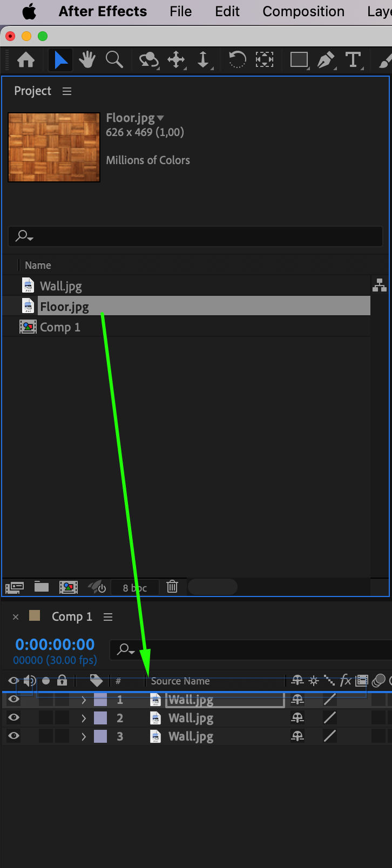Expand layer 3 properties chevron

pyautogui.click(x=84, y=736)
